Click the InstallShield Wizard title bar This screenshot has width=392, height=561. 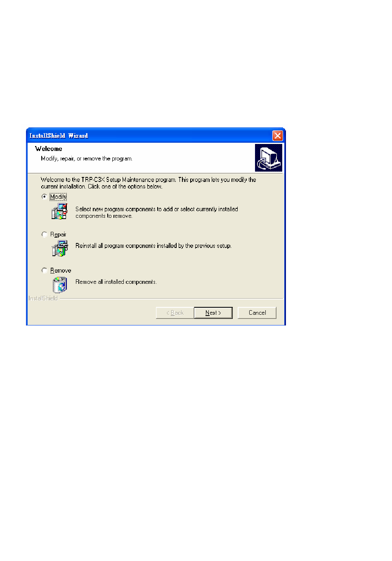(x=149, y=135)
